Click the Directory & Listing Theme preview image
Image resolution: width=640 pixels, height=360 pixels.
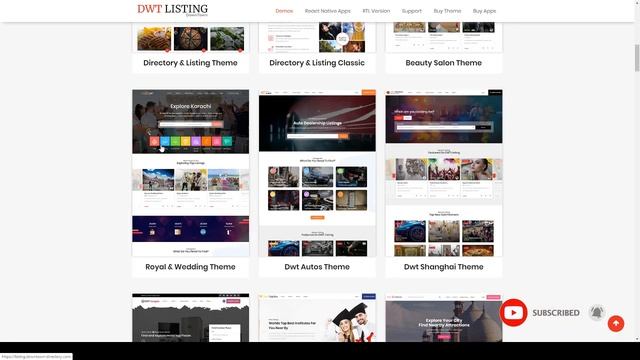coord(190,38)
